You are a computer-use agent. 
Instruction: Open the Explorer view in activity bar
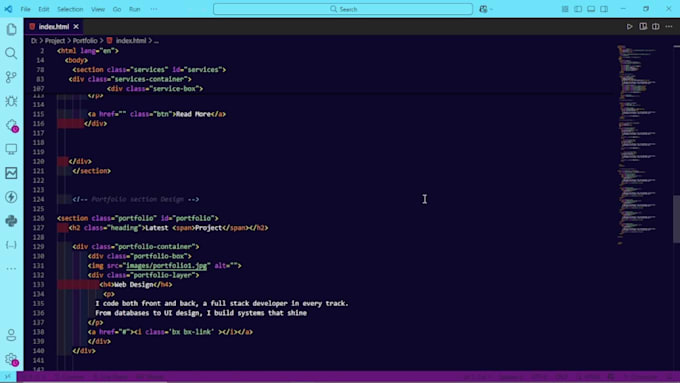11,29
